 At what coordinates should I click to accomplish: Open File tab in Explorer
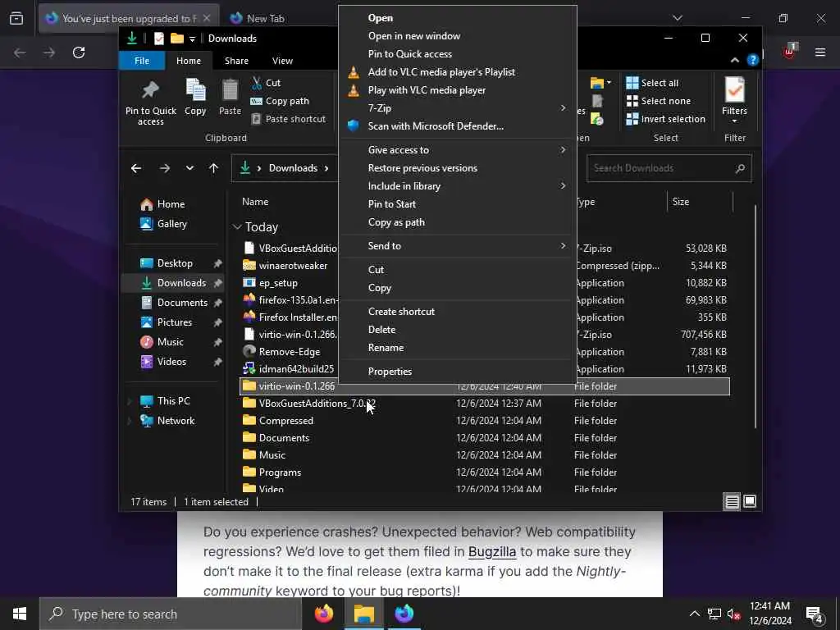tap(142, 61)
